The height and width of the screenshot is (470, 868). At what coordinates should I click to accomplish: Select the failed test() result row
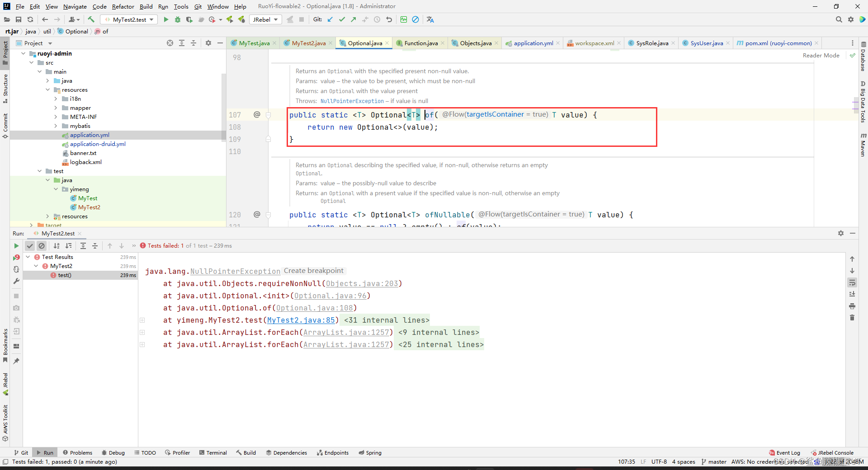(x=80, y=275)
